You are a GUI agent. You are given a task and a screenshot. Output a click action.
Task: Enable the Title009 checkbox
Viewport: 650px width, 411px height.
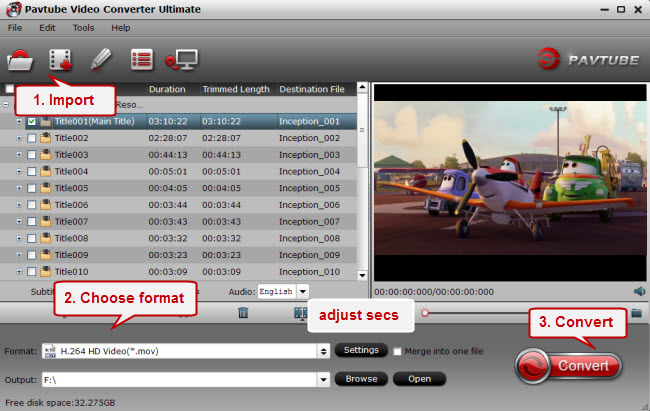click(x=32, y=255)
